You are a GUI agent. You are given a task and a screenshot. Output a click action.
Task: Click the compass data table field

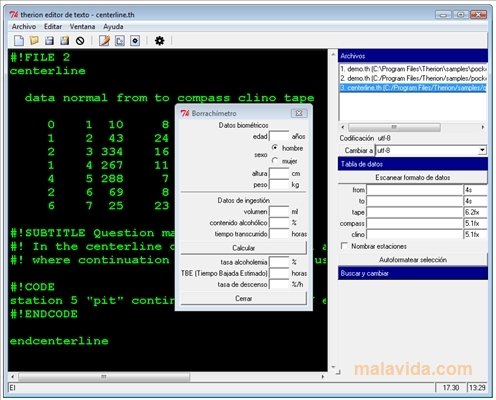coord(415,223)
